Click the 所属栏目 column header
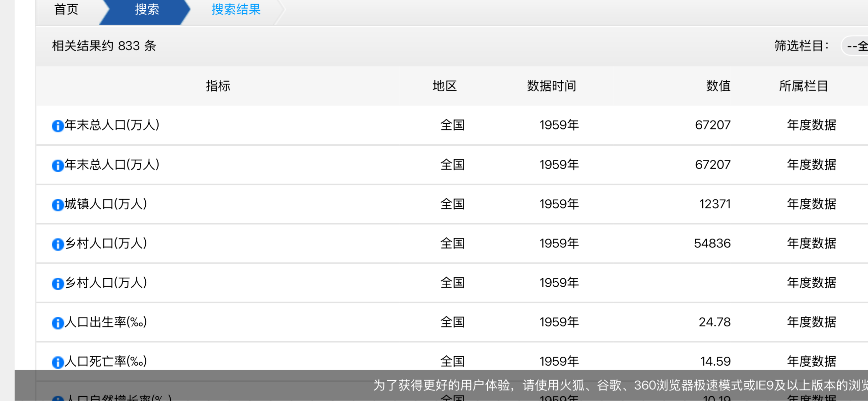The width and height of the screenshot is (868, 401). tap(803, 86)
